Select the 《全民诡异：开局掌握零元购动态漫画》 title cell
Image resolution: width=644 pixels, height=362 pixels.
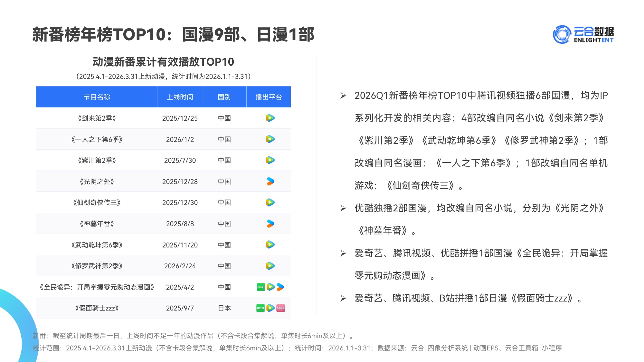pyautogui.click(x=97, y=287)
